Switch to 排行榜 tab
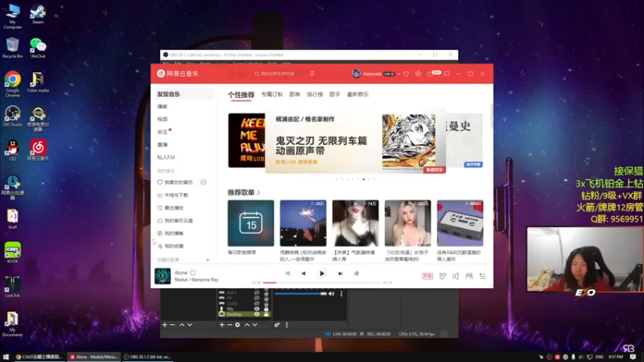 (x=315, y=94)
